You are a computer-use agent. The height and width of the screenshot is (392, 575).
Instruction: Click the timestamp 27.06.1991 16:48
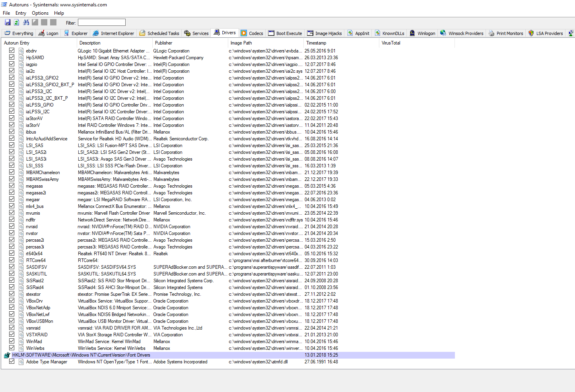pyautogui.click(x=321, y=362)
